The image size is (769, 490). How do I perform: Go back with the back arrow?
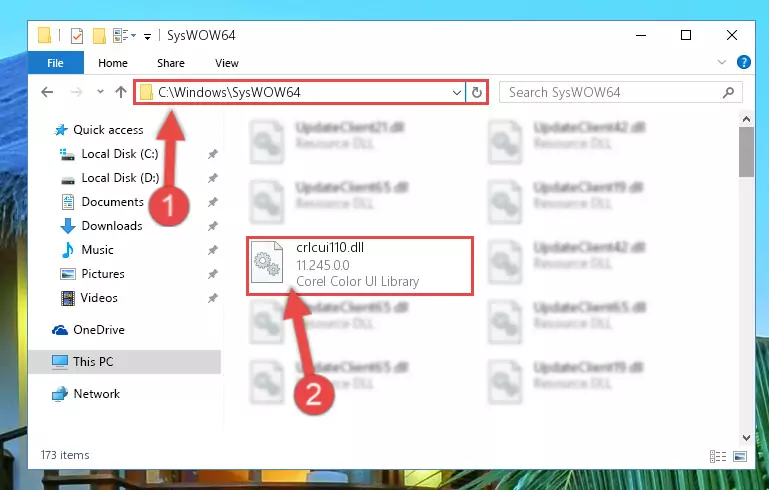click(x=47, y=92)
